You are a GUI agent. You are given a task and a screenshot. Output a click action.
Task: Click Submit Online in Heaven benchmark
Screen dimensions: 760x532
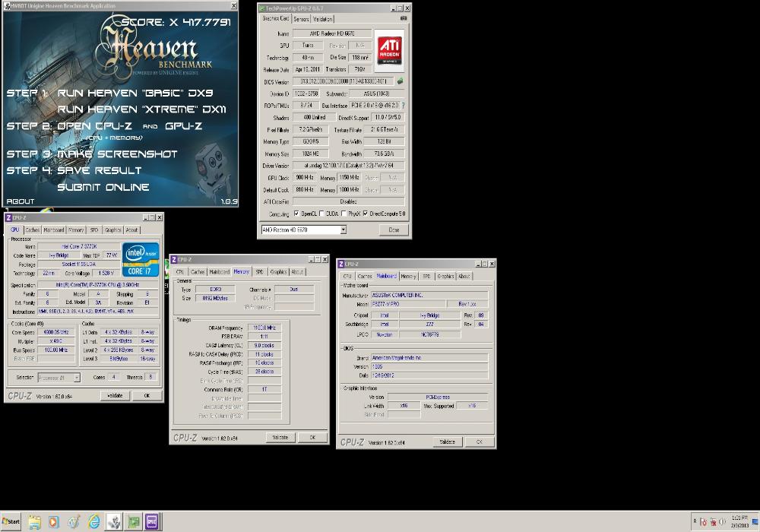[103, 187]
